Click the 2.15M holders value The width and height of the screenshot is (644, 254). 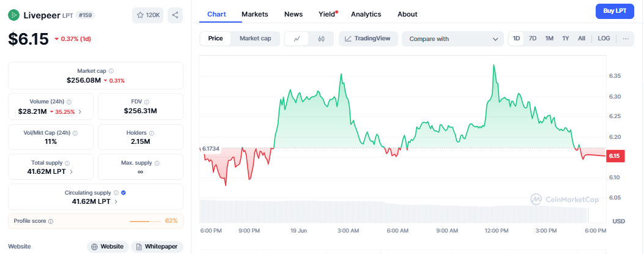(x=141, y=141)
